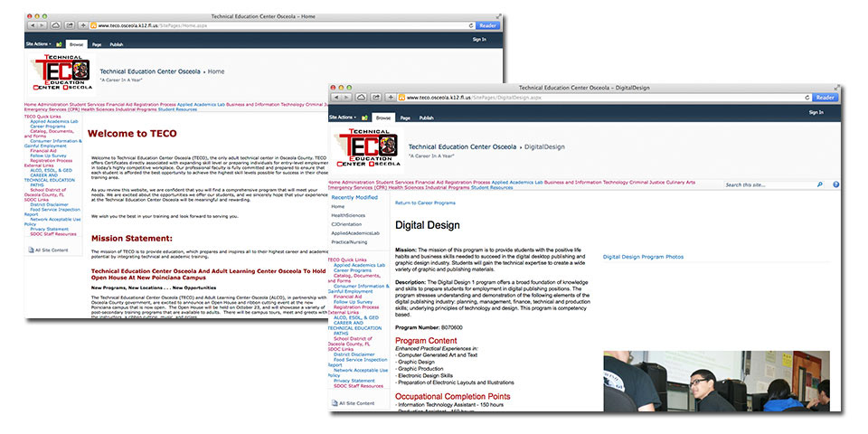Select the Browse tab in DigitalDesign window

point(383,118)
